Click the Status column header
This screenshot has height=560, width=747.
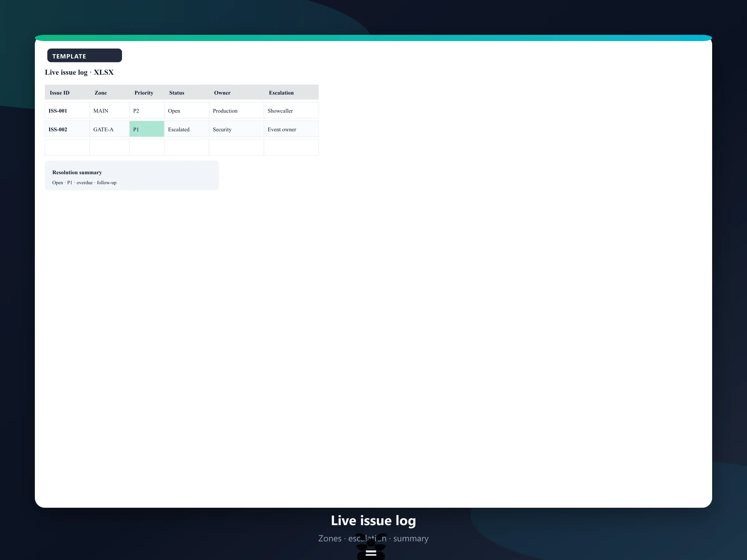[x=187, y=92]
